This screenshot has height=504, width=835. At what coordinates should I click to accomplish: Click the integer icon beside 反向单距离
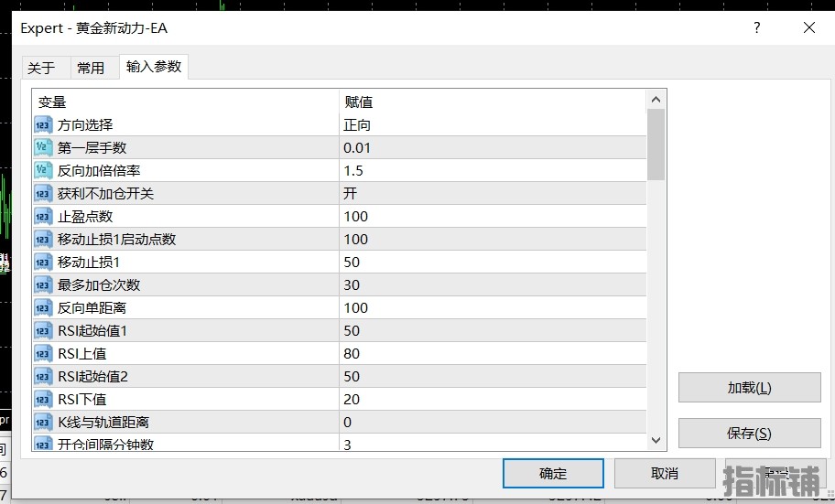(43, 308)
